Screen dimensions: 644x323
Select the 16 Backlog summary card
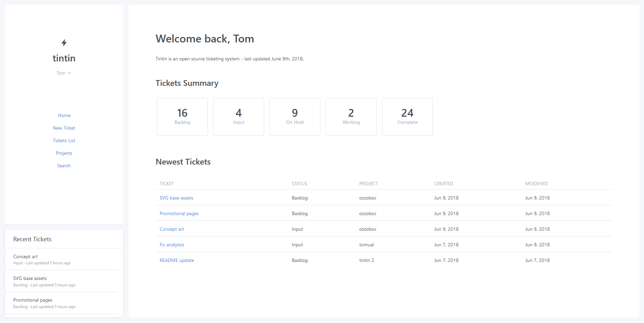tap(182, 116)
